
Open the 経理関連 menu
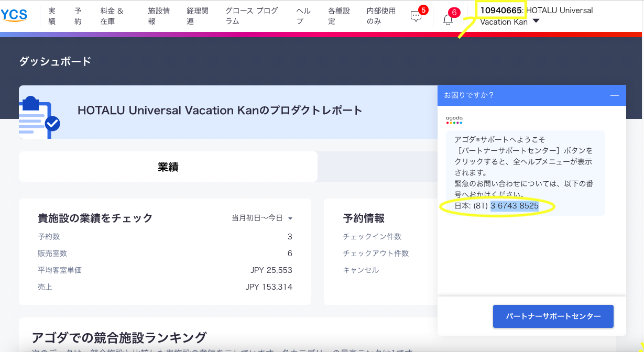(x=198, y=16)
